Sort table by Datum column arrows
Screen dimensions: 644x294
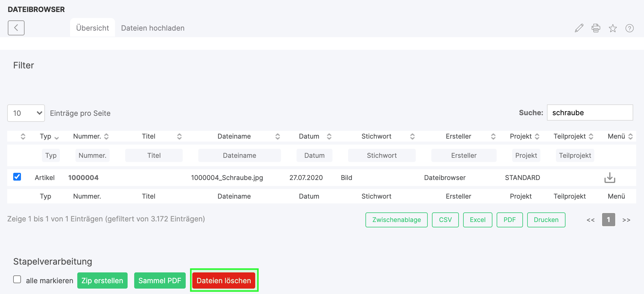[329, 136]
